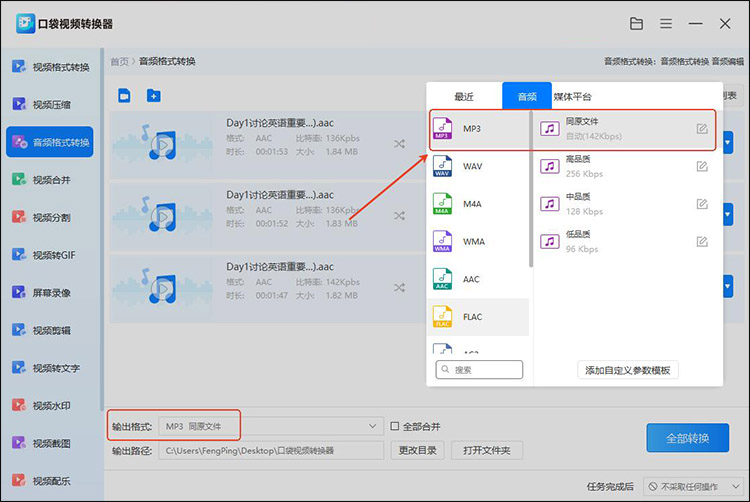Select MP3 format icon in list

click(x=443, y=129)
